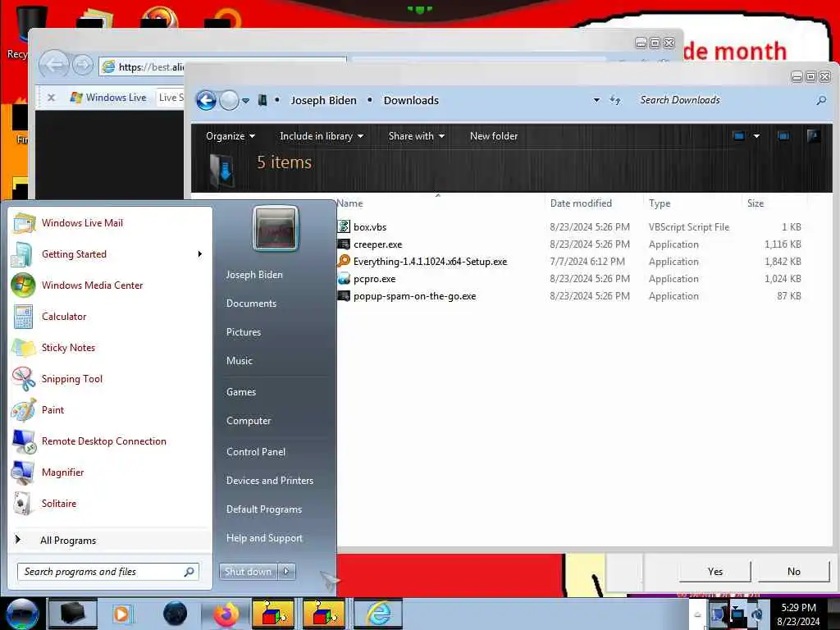Click No in the dialog

pyautogui.click(x=793, y=571)
